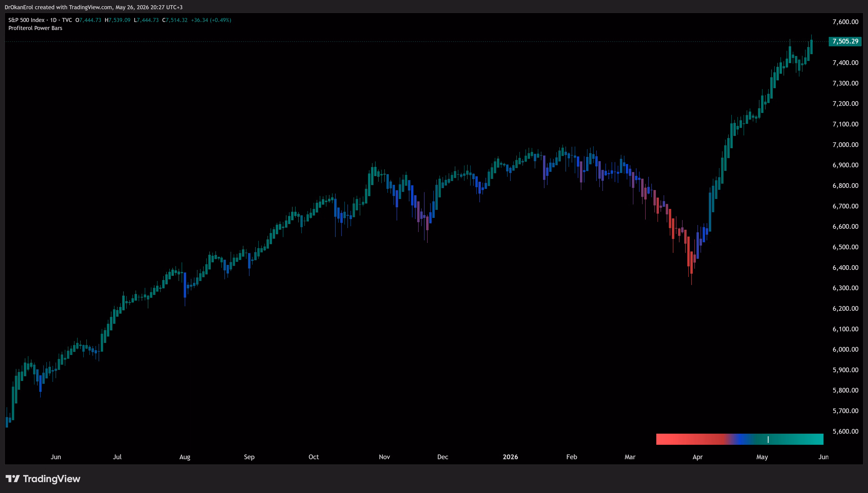This screenshot has width=868, height=493.
Task: Click the Aug label on time axis
Action: 185,457
